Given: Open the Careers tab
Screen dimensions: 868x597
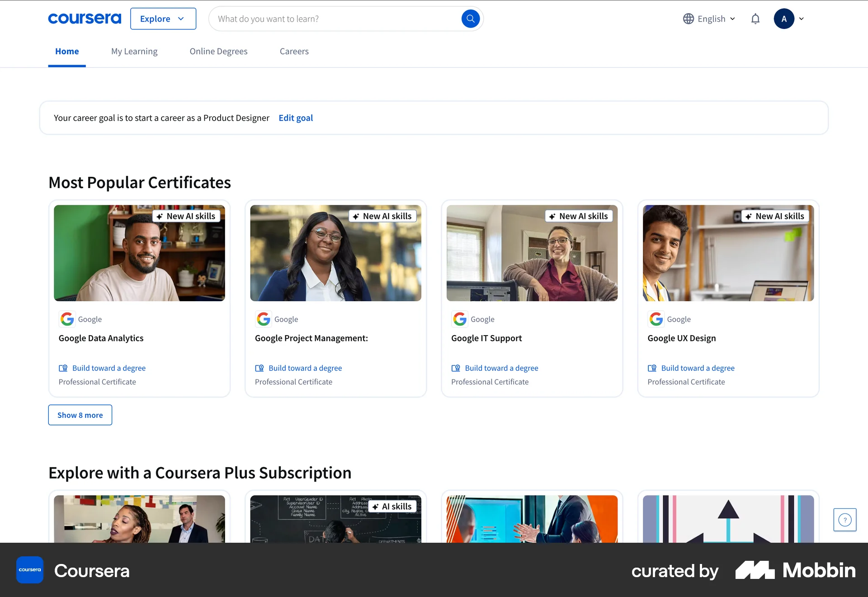Looking at the screenshot, I should [294, 51].
